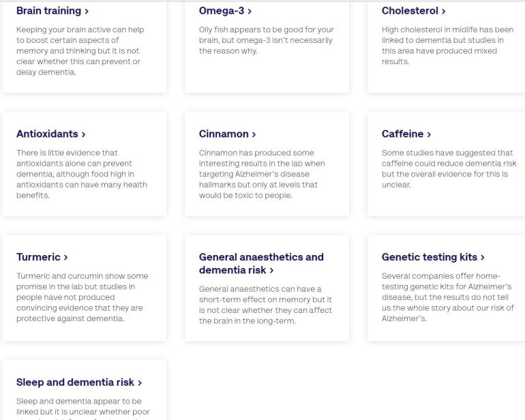Viewport: 525px width, 420px height.
Task: Open General anaesthetics and dementia risk
Action: click(260, 263)
